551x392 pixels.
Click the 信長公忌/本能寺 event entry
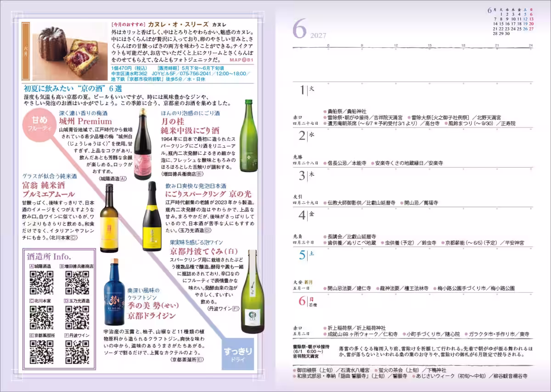pyautogui.click(x=344, y=163)
